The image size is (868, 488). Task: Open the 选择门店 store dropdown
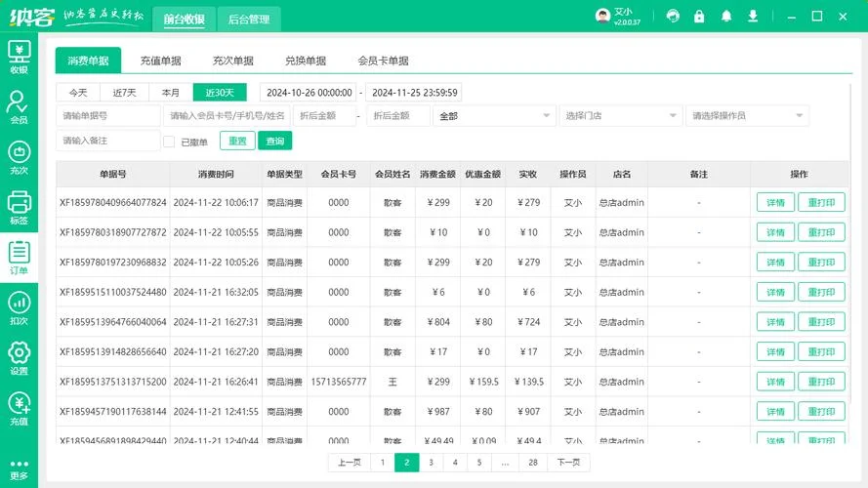621,115
